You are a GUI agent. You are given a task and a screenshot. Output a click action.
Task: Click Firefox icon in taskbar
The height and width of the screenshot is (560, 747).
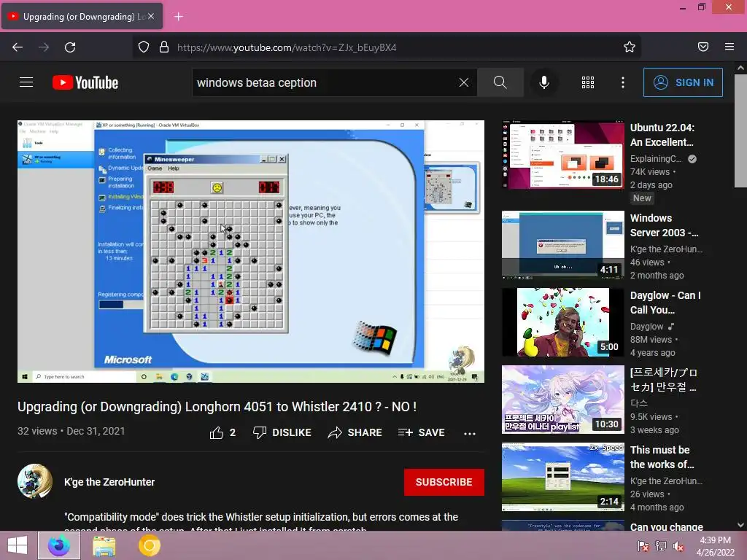coord(59,545)
